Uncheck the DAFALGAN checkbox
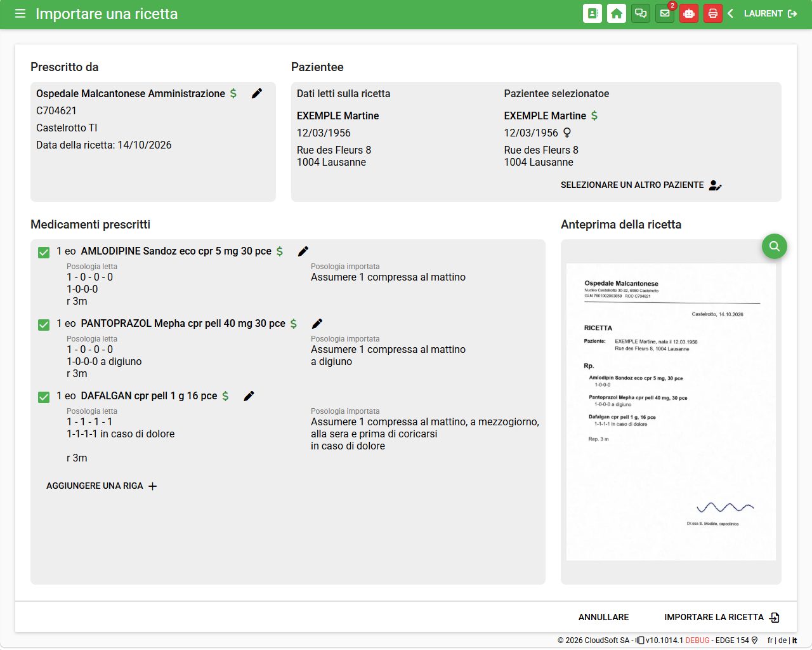 tap(44, 397)
